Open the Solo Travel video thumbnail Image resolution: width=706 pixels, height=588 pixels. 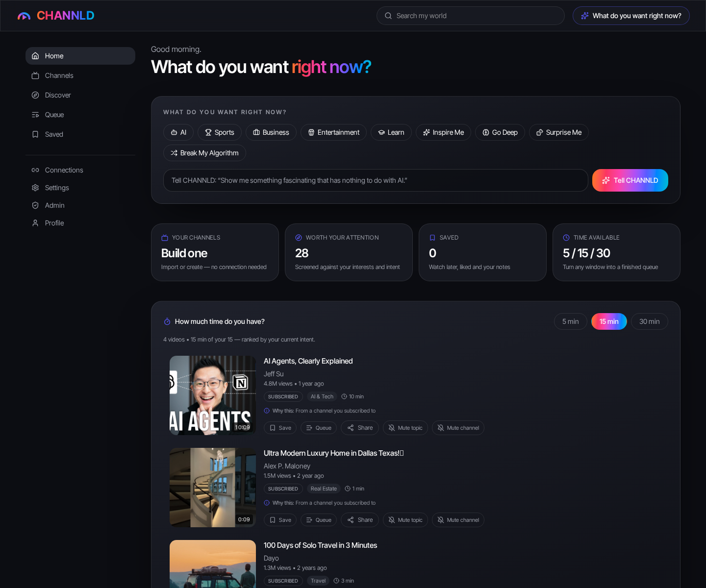click(x=213, y=564)
